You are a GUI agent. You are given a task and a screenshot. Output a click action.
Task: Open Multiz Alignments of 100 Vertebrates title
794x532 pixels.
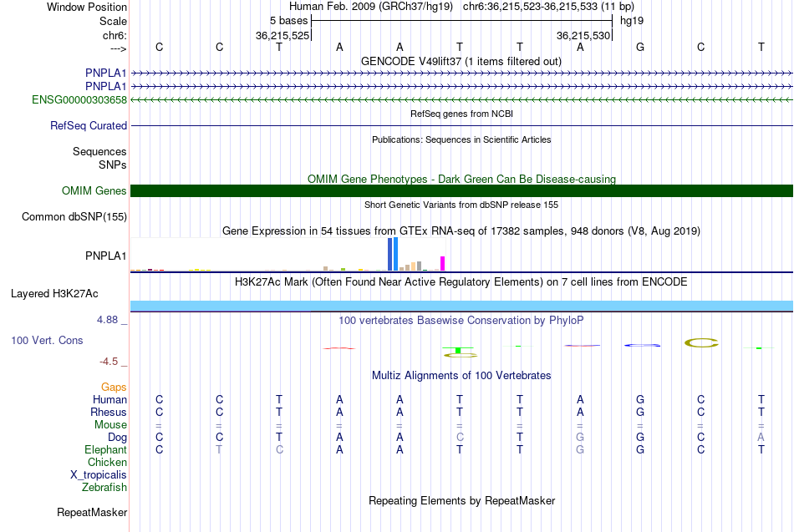point(461,376)
